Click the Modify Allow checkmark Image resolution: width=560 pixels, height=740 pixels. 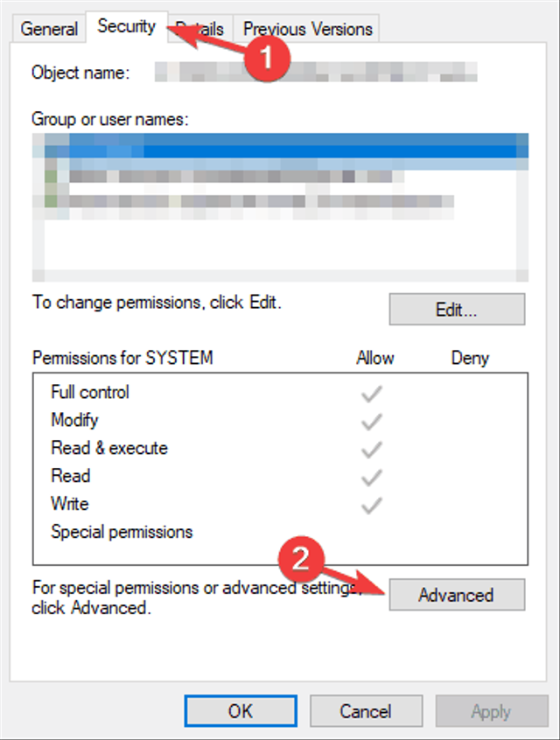(x=372, y=422)
